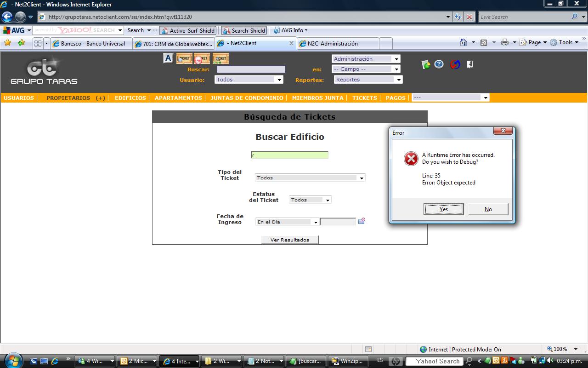Open the blue help question mark icon
This screenshot has width=588, height=368.
point(439,64)
